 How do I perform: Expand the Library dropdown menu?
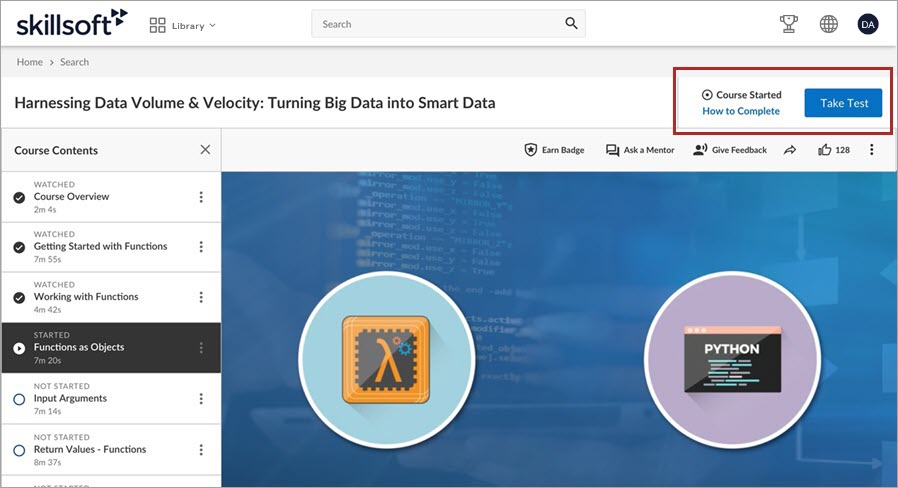[183, 25]
